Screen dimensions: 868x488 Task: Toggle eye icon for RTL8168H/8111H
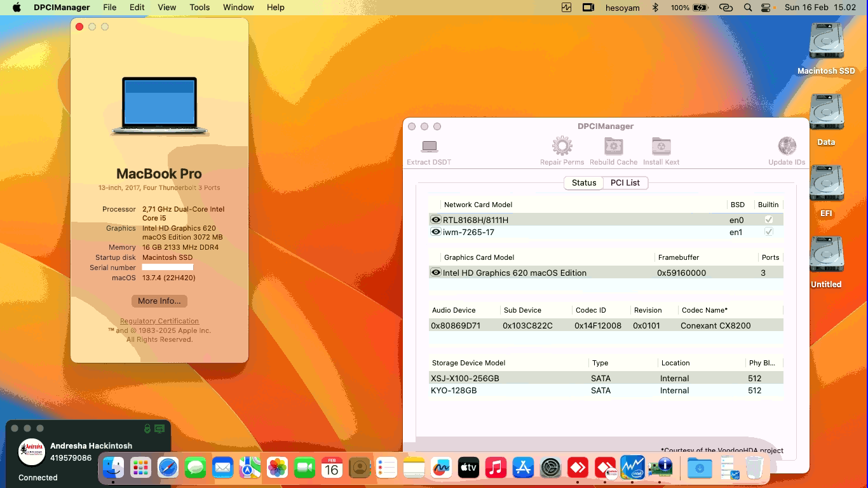pyautogui.click(x=436, y=220)
